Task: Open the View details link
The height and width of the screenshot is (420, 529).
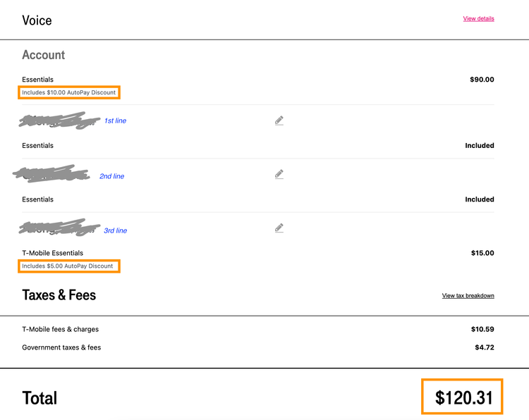Action: coord(478,18)
